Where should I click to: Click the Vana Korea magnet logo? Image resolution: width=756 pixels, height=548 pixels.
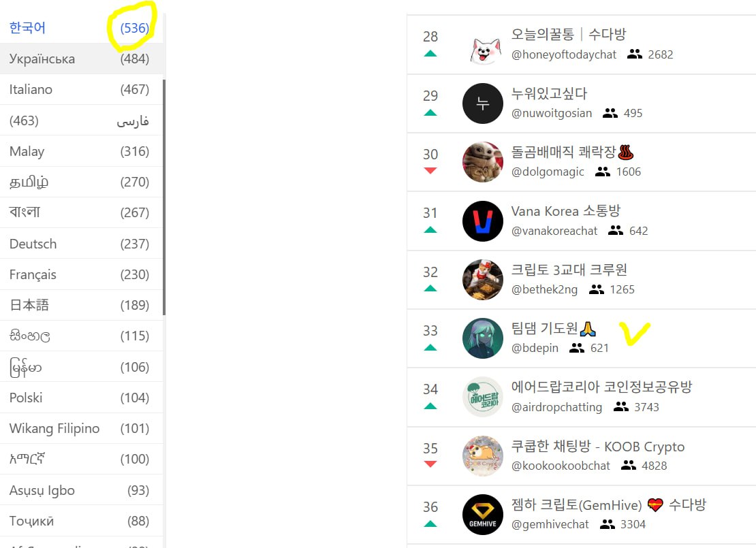[x=483, y=221]
